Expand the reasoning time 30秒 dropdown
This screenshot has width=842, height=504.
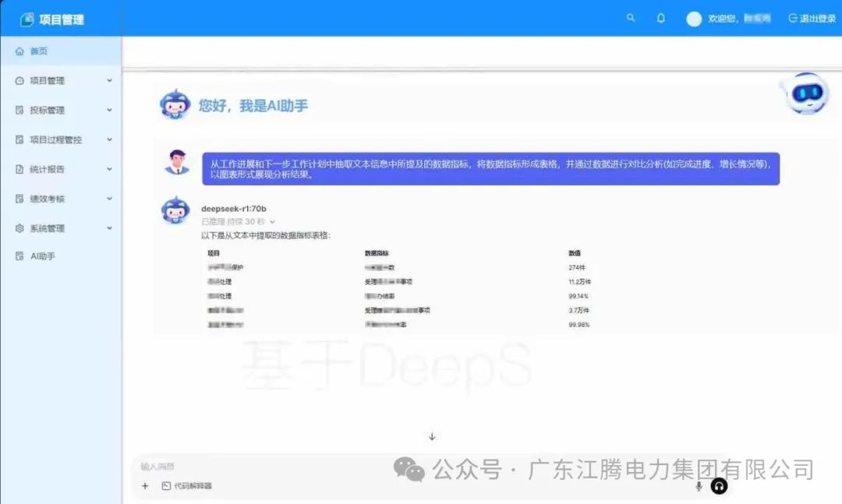click(x=239, y=222)
